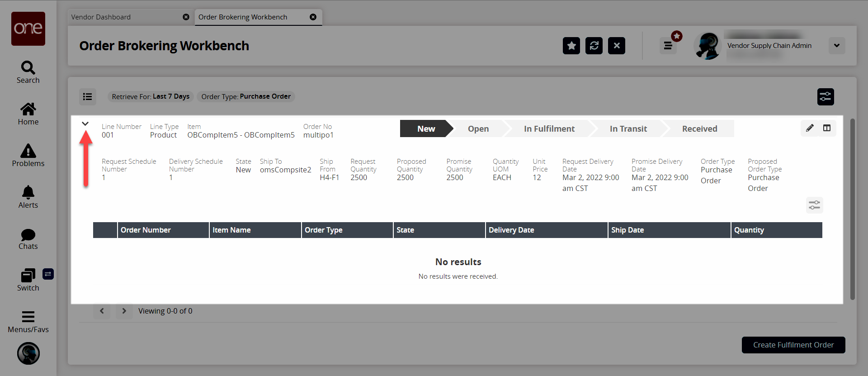The height and width of the screenshot is (376, 868).
Task: Collapse the order line 001 chevron
Action: pos(85,124)
